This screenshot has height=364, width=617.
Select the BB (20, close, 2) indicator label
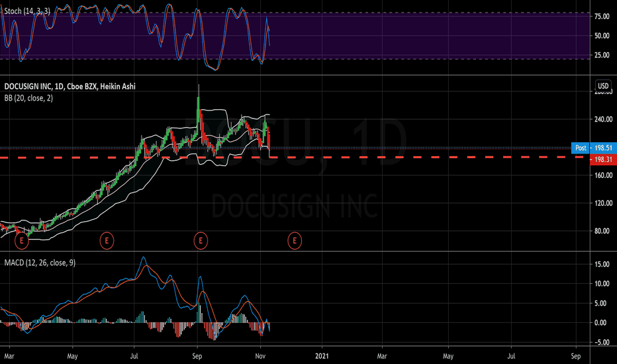tap(28, 98)
